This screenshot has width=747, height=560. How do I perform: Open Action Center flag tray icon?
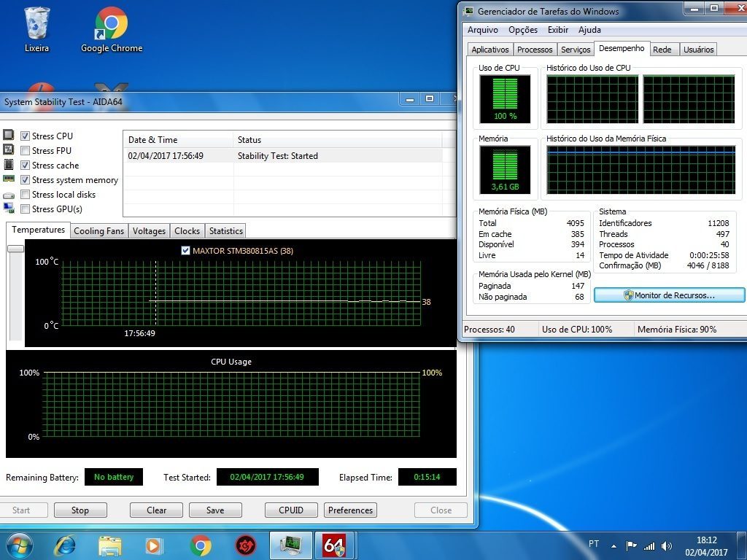point(631,545)
